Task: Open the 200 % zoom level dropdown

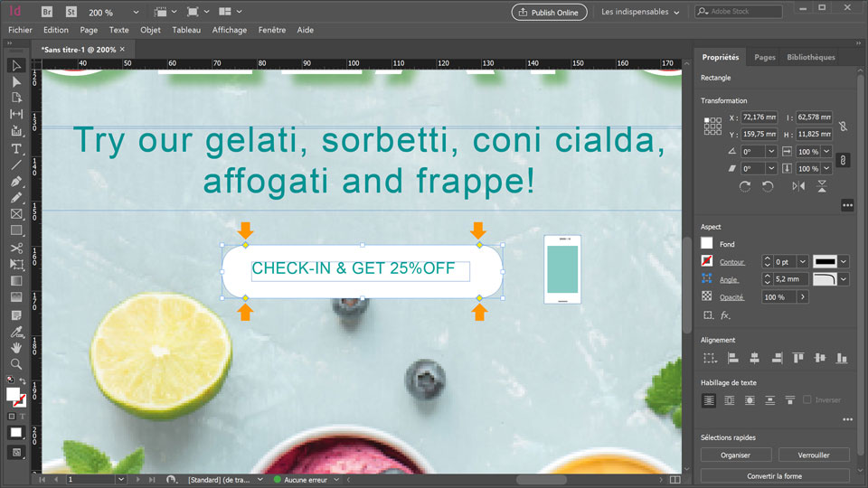Action: pos(136,12)
